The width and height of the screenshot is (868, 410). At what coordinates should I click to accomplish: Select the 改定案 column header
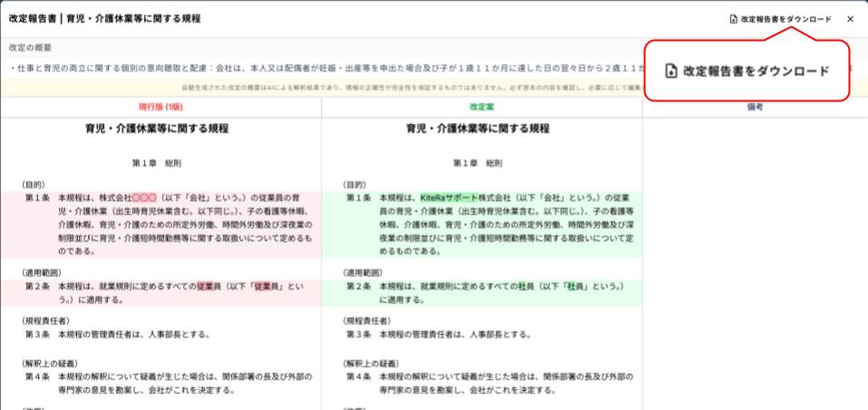481,107
